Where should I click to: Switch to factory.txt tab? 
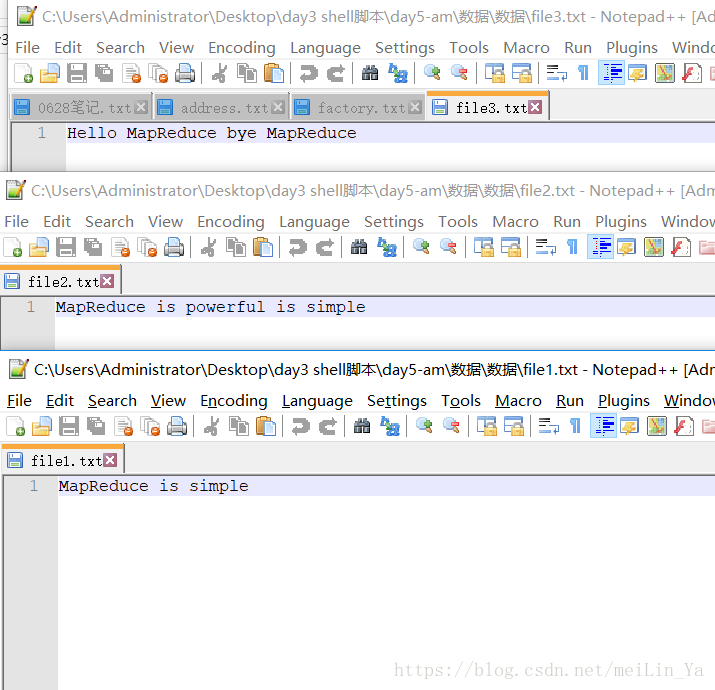point(356,108)
